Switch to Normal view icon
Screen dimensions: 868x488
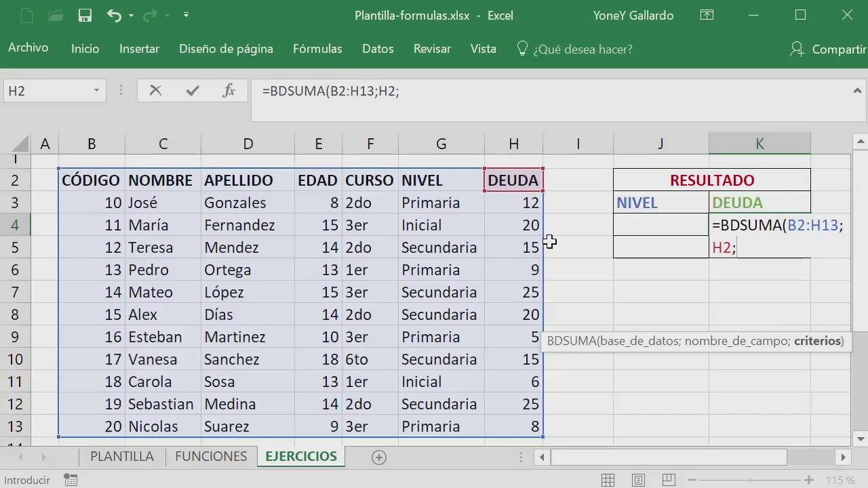coord(608,481)
